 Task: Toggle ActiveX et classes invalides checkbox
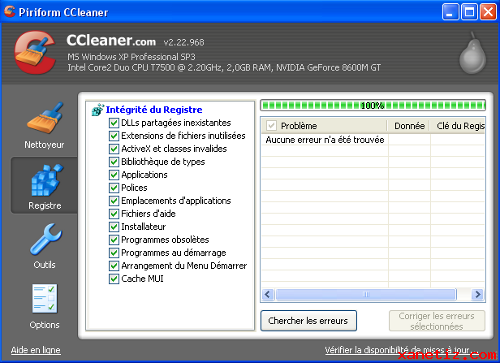pos(114,149)
